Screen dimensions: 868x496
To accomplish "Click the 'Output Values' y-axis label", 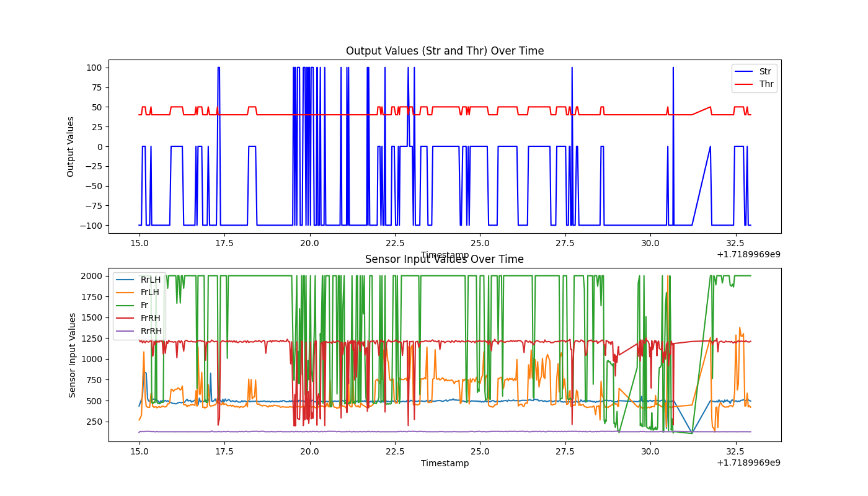I will pos(71,146).
